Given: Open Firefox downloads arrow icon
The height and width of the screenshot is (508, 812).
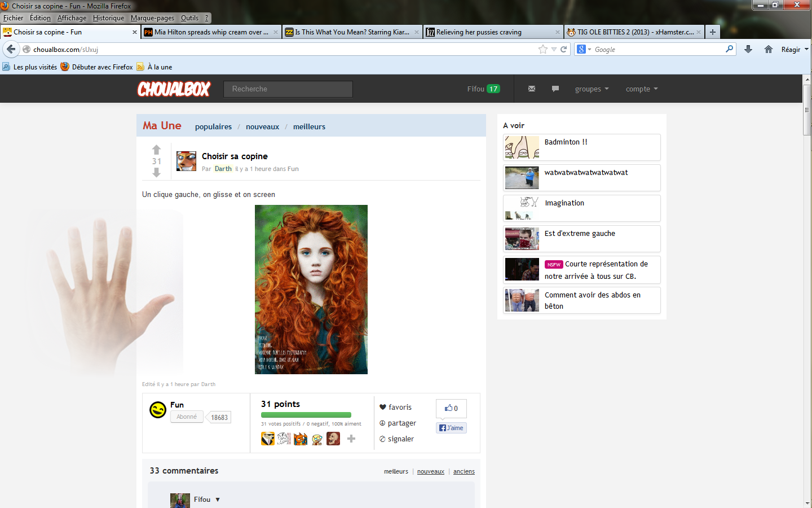Looking at the screenshot, I should click(x=748, y=49).
